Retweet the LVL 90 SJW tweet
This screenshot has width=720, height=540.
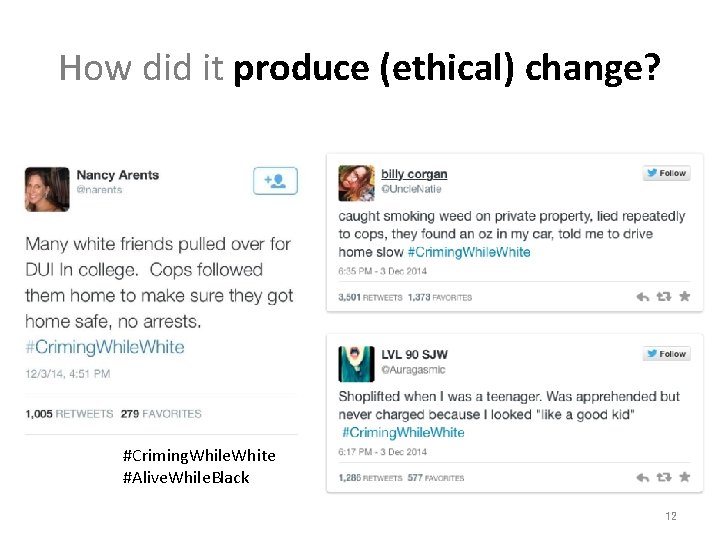click(x=664, y=478)
